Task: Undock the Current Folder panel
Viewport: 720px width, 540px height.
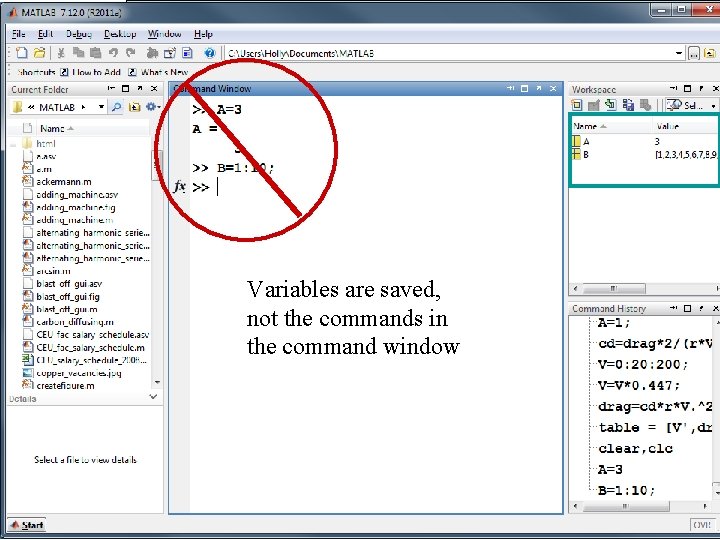Action: [x=140, y=89]
